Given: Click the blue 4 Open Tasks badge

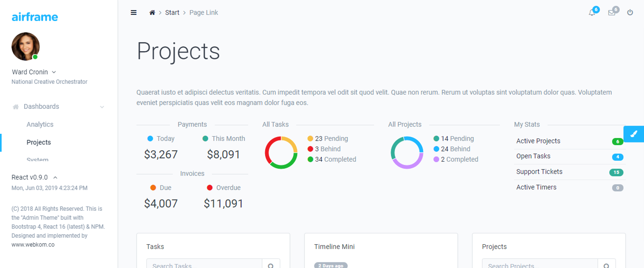Looking at the screenshot, I should point(617,157).
